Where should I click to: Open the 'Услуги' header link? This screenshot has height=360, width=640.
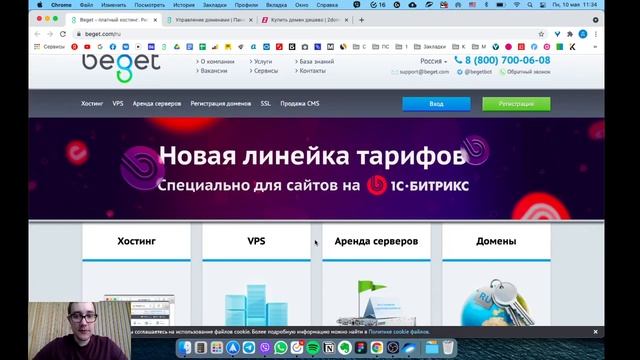click(263, 61)
